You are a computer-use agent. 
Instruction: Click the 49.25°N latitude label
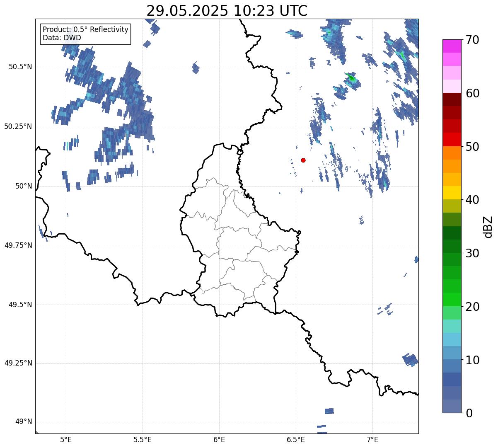pos(18,363)
